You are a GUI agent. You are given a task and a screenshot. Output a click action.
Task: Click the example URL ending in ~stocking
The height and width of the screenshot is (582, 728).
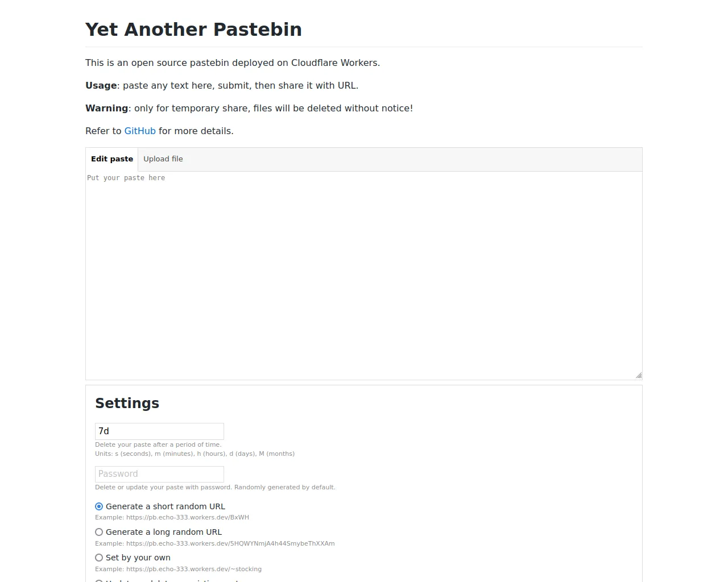click(x=178, y=569)
